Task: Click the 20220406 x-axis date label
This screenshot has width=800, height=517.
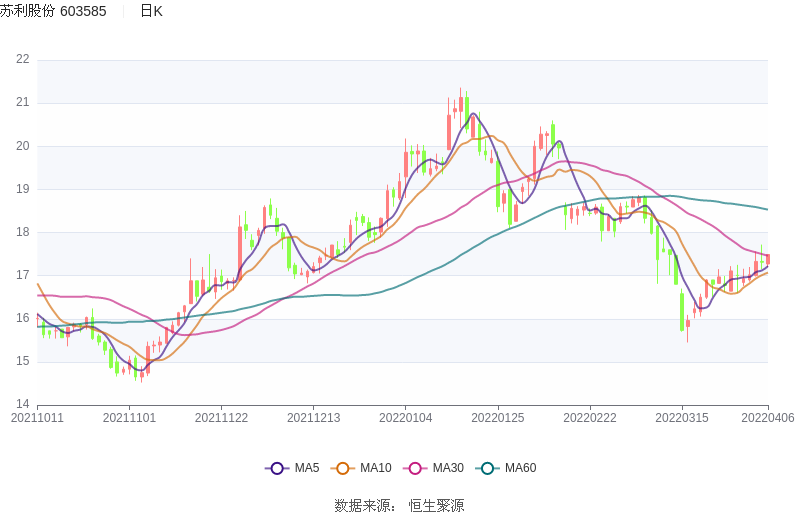Action: point(768,418)
